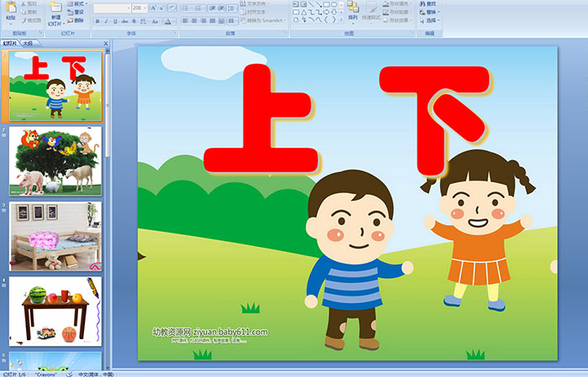Click the Replace (替换) button
Screen dimensions: 588x377
pos(429,12)
